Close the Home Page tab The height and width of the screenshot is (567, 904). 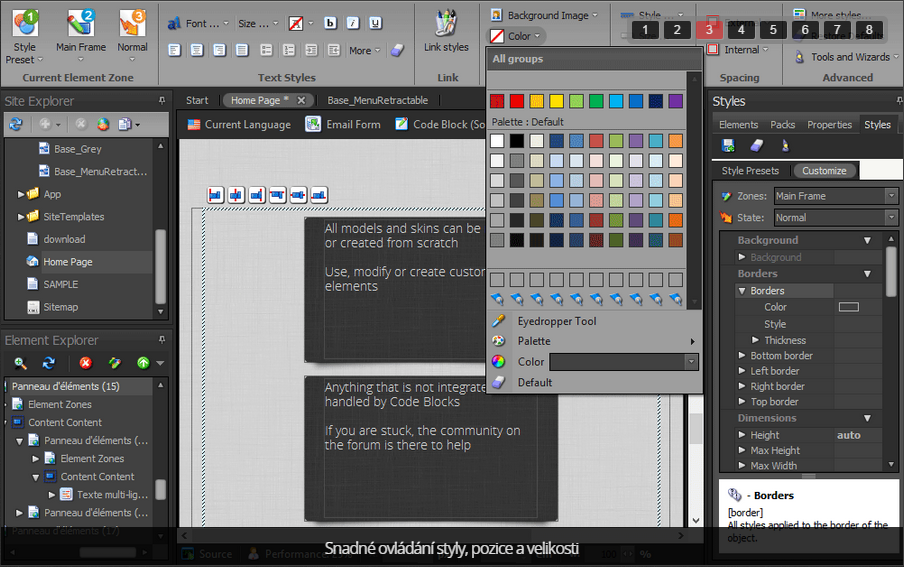coord(301,100)
